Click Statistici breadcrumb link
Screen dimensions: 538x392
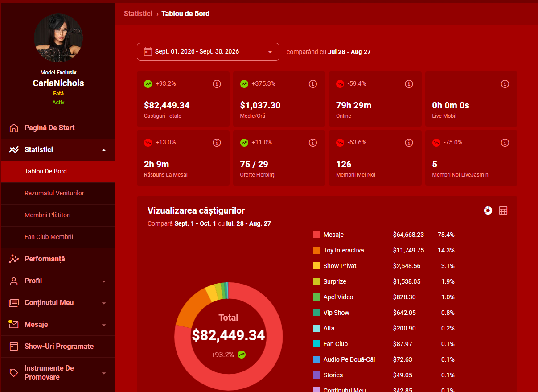coord(138,14)
